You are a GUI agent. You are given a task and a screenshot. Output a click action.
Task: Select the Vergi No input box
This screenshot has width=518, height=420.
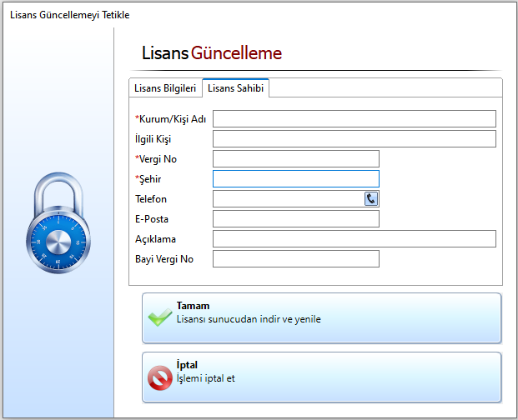(x=295, y=158)
